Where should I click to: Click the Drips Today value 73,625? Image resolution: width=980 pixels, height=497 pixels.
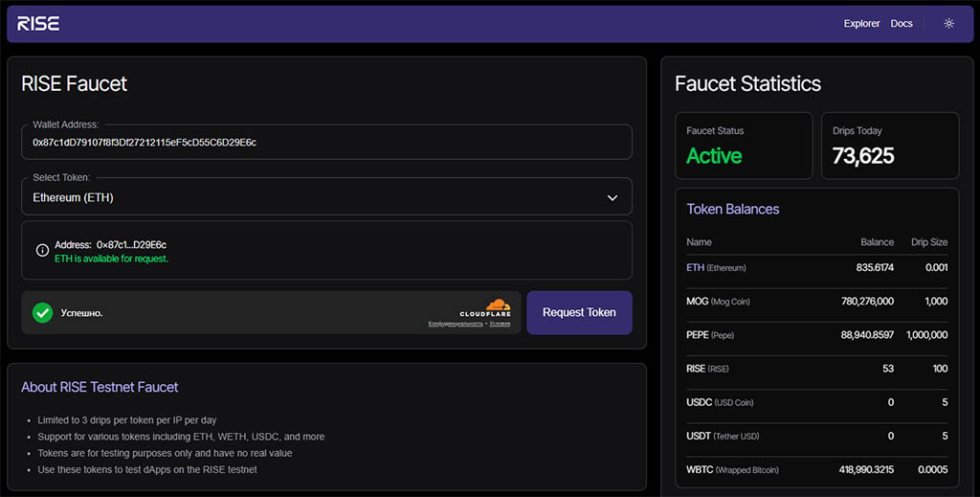coord(863,156)
